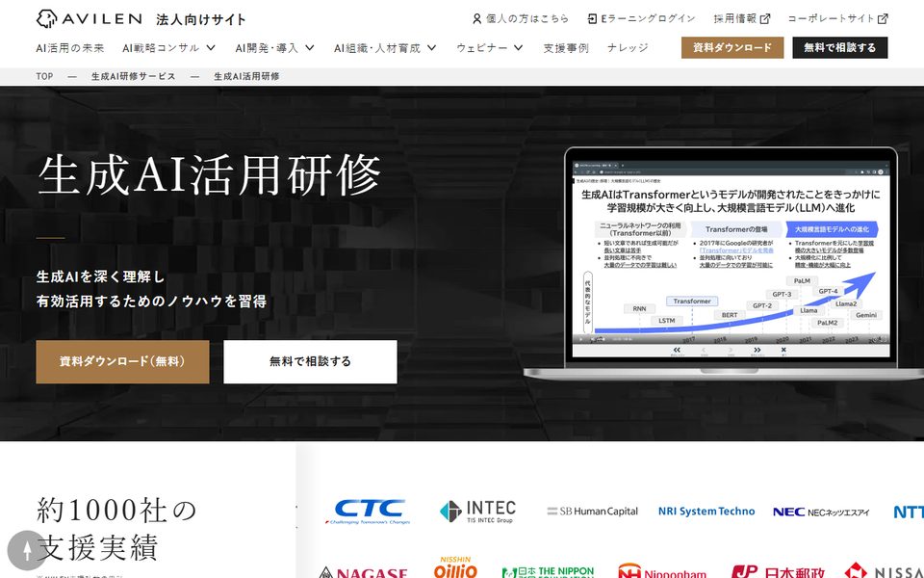The image size is (924, 578).
Task: Click external link icon next to コーポレートサイト
Action: point(883,19)
